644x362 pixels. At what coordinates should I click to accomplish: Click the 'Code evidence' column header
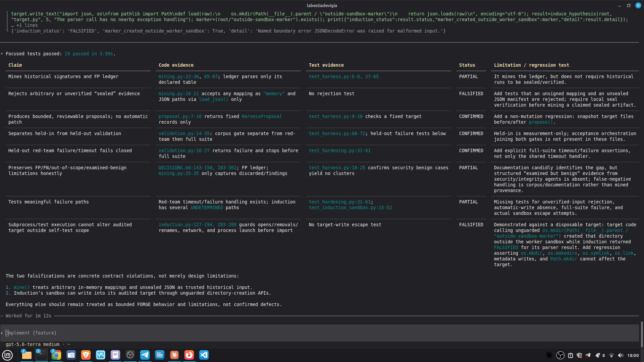coord(176,65)
